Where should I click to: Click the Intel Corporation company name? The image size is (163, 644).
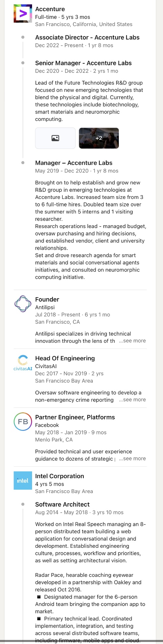point(60,476)
